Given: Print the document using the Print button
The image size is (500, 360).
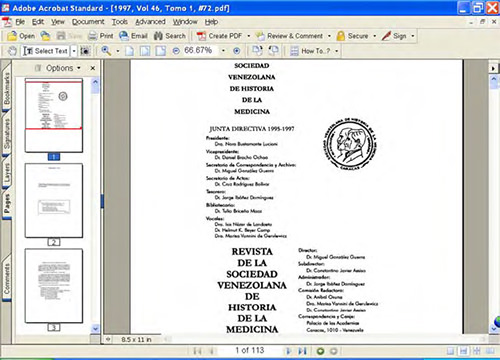Looking at the screenshot, I should click(x=100, y=36).
